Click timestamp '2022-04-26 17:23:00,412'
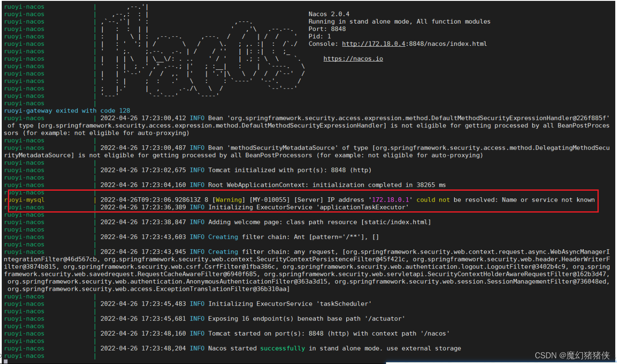This screenshot has width=617, height=364. click(x=143, y=118)
